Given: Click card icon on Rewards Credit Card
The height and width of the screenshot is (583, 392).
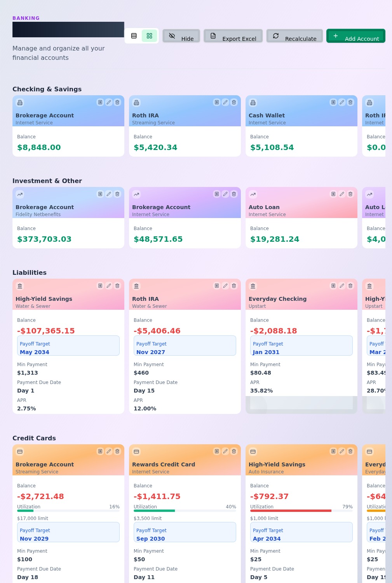Looking at the screenshot, I should [x=136, y=452].
